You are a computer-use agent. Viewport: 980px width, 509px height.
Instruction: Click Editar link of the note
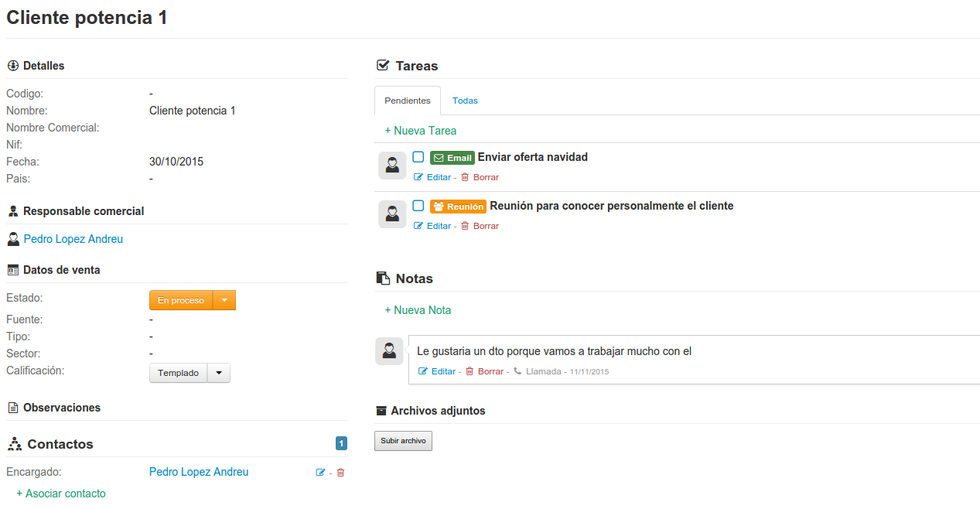tap(443, 371)
